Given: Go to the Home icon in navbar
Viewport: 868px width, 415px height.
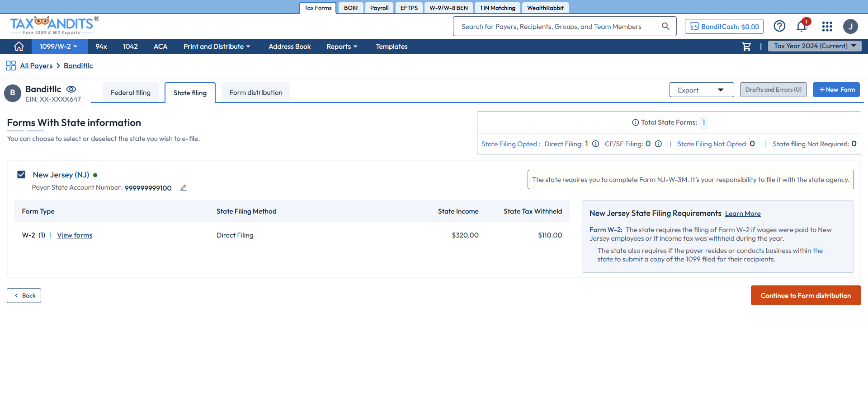Looking at the screenshot, I should 19,46.
